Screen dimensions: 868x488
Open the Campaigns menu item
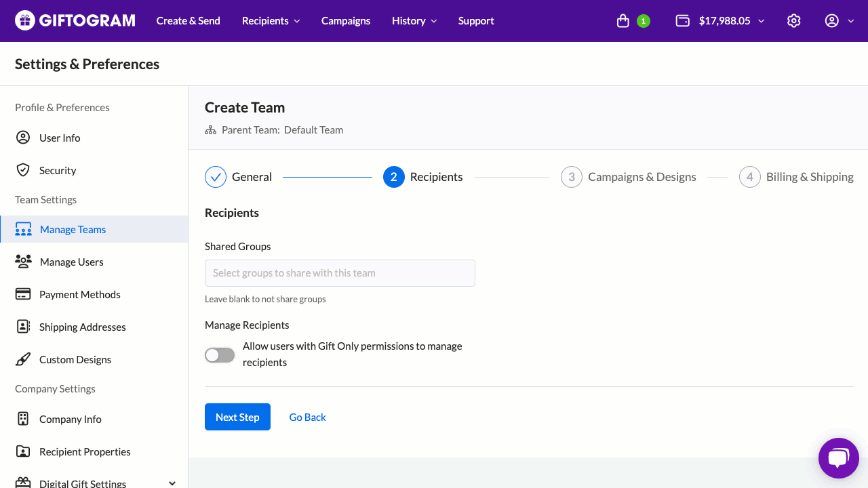coord(346,21)
